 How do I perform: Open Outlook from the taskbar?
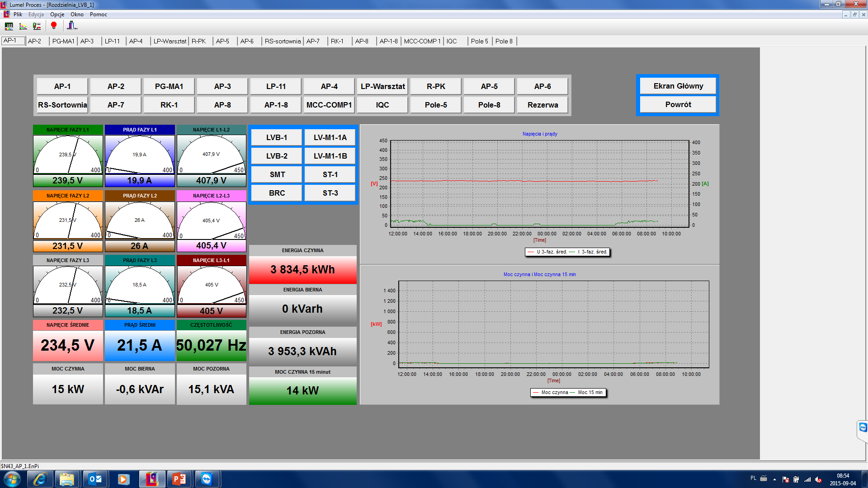pos(95,479)
